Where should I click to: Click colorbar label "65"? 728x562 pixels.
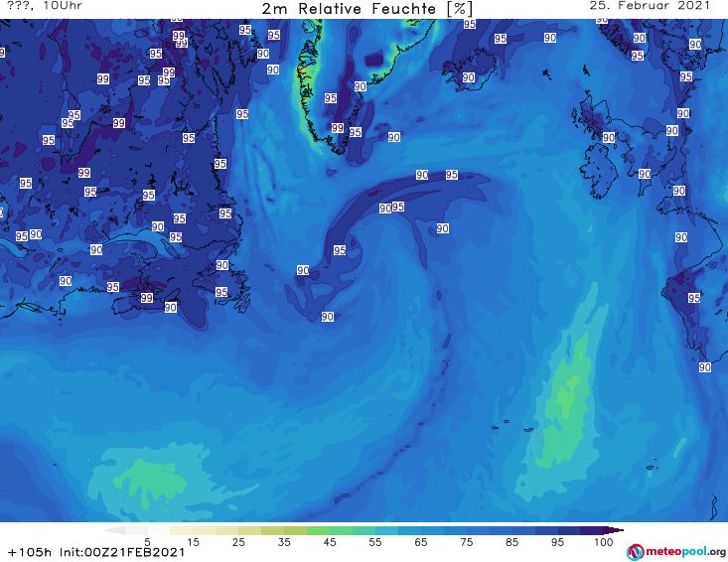click(421, 542)
